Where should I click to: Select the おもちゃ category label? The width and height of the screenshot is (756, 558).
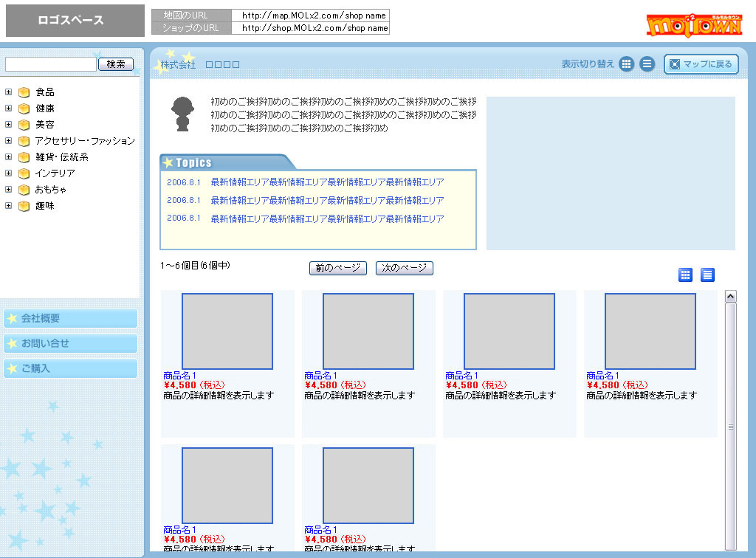click(51, 190)
